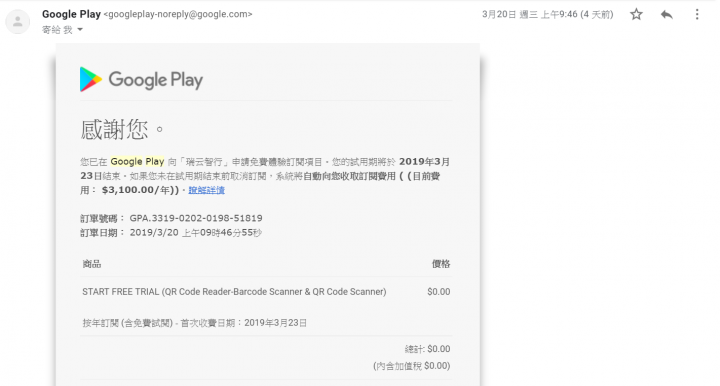This screenshot has width=720, height=386.
Task: Click the order number GPA.3319-0202-0198-51819
Action: tap(196, 218)
